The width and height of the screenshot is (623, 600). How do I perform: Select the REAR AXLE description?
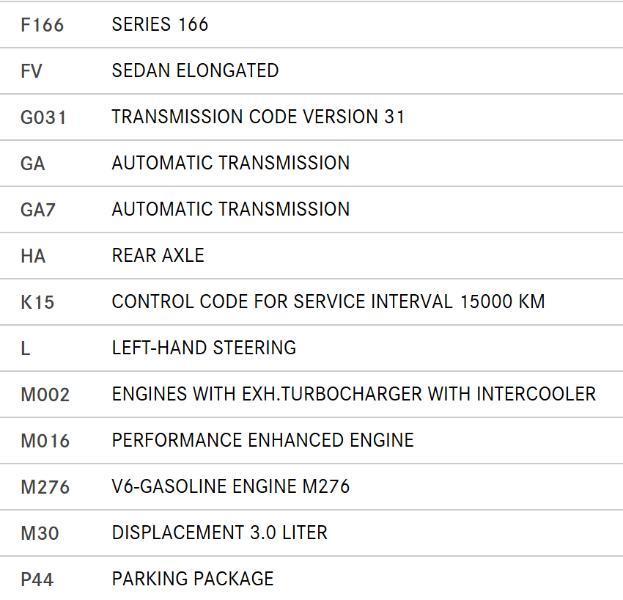coord(158,256)
